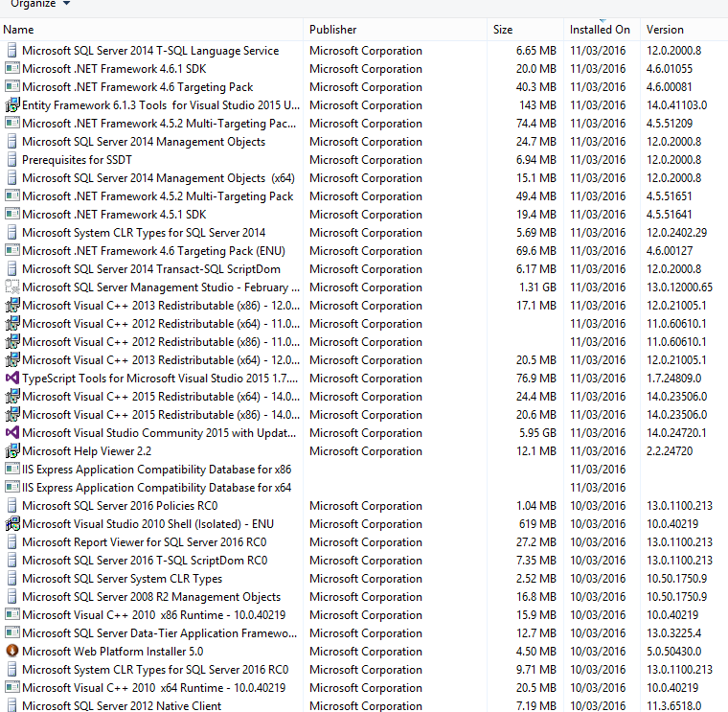The width and height of the screenshot is (728, 712).
Task: Click icon of Visual C++ 2010 x64 Runtime
Action: click(x=12, y=688)
